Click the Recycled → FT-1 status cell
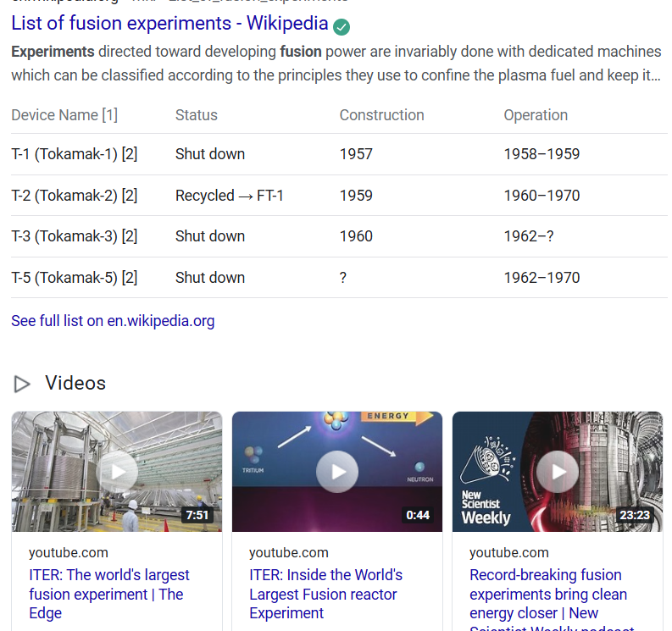672x631 pixels. (x=229, y=196)
